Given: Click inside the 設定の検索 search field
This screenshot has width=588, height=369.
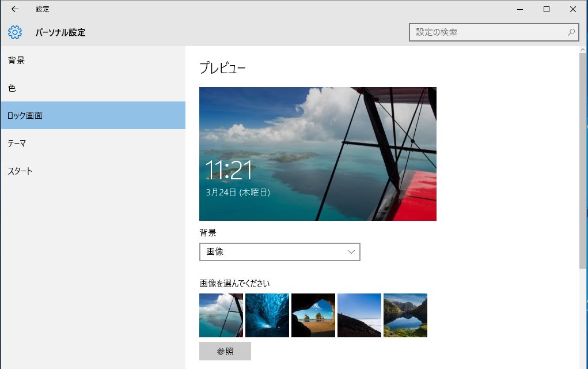Looking at the screenshot, I should click(487, 32).
